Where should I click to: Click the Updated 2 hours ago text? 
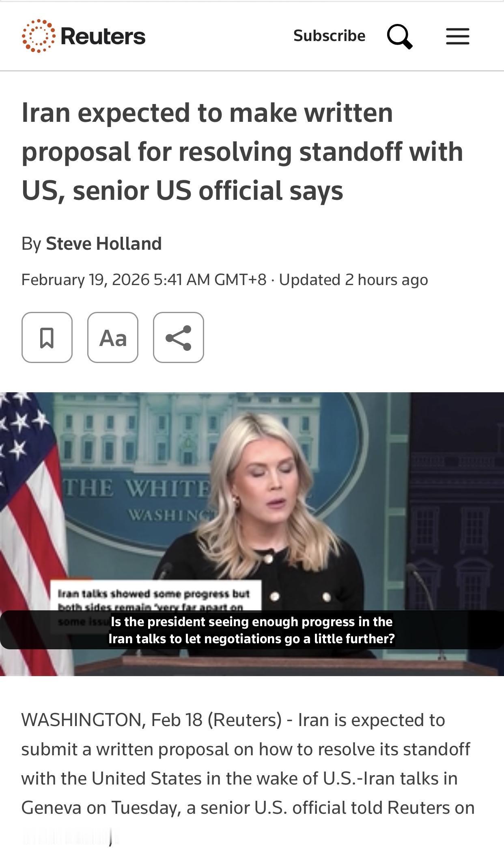pyautogui.click(x=353, y=280)
